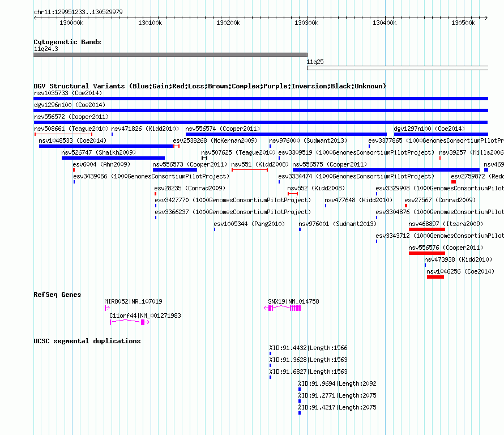Screen dimensions: 504x435
Task: Click chr11:129951233..130529979 coordinate label
Action: [78, 12]
